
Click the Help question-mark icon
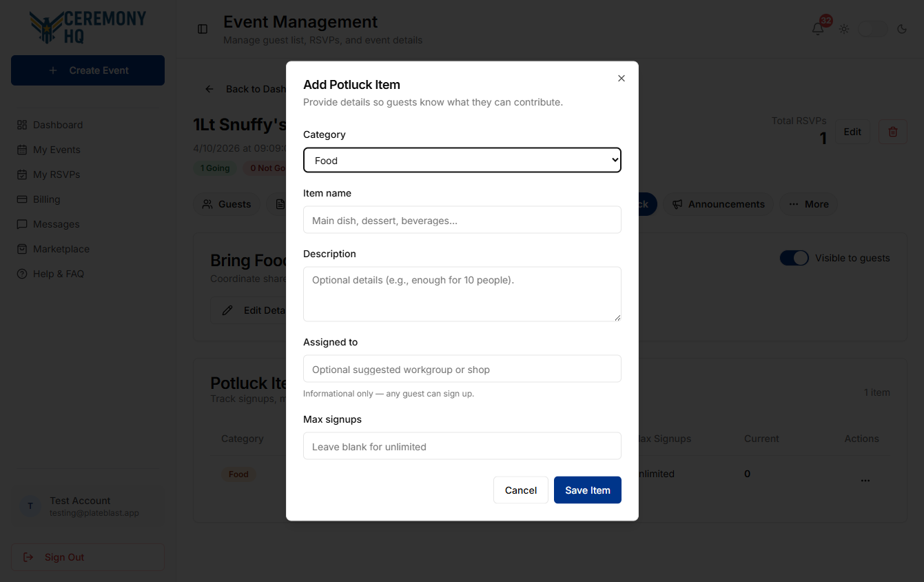tap(22, 274)
